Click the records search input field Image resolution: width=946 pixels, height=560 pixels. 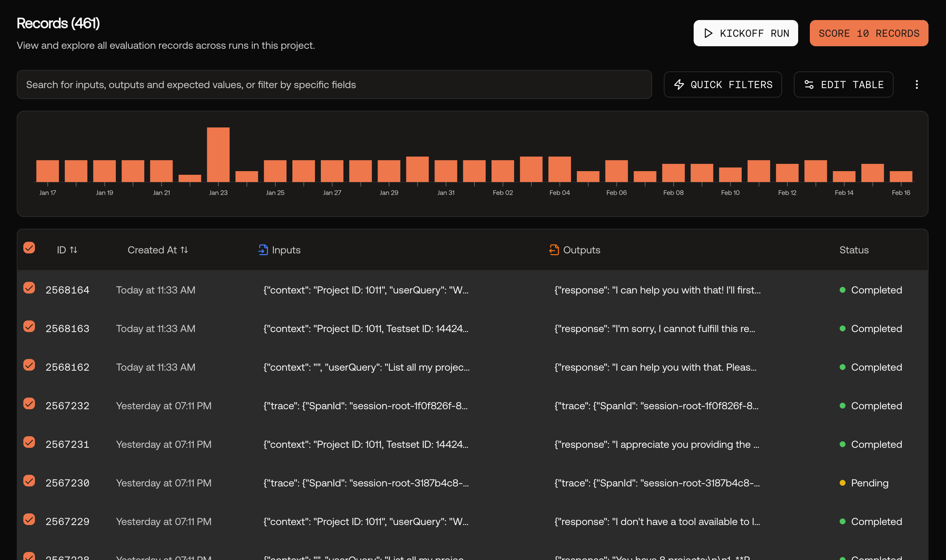pyautogui.click(x=334, y=84)
